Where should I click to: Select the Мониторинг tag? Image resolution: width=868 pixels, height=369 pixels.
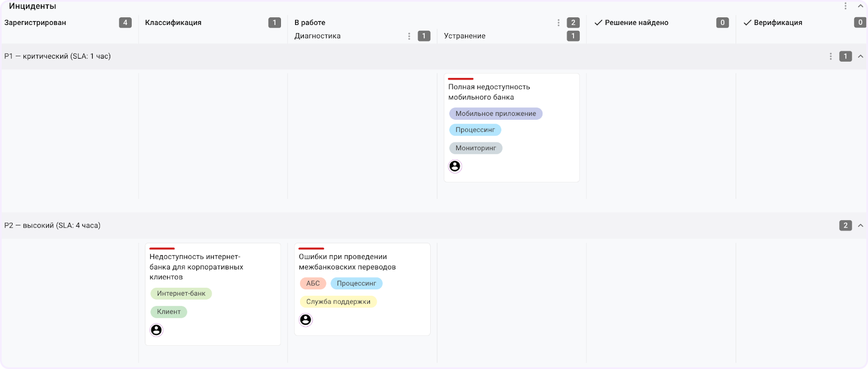(x=475, y=148)
